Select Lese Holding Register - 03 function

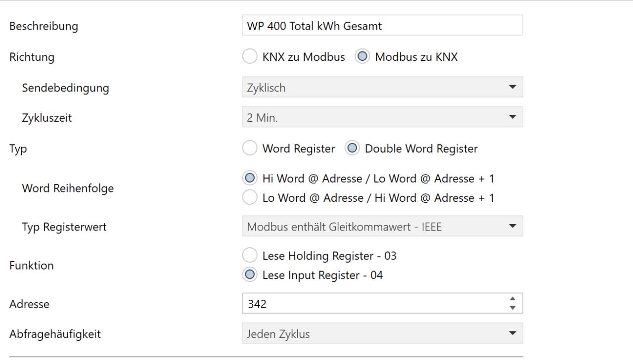249,256
